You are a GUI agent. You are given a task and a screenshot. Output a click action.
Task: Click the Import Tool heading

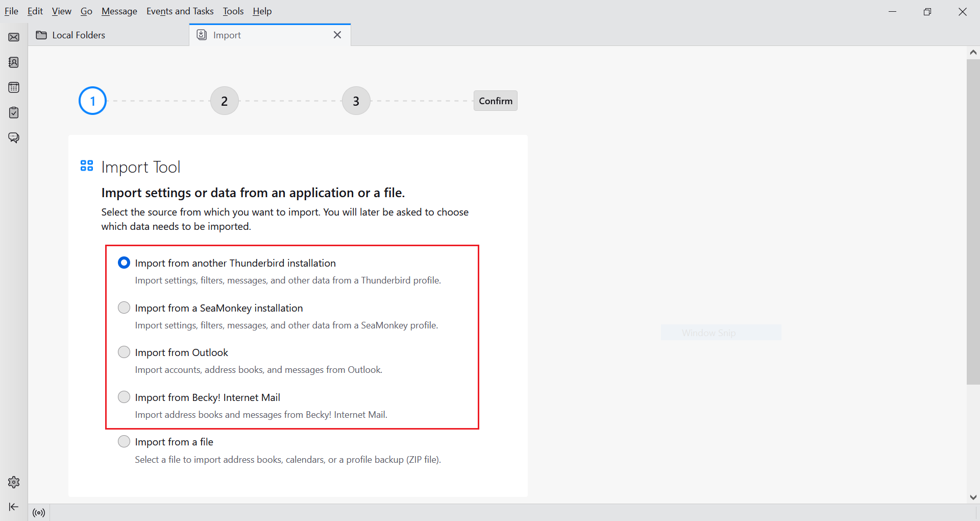click(x=141, y=167)
